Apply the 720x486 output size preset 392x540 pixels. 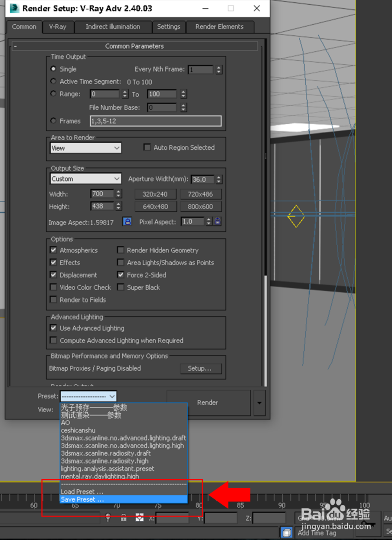200,194
